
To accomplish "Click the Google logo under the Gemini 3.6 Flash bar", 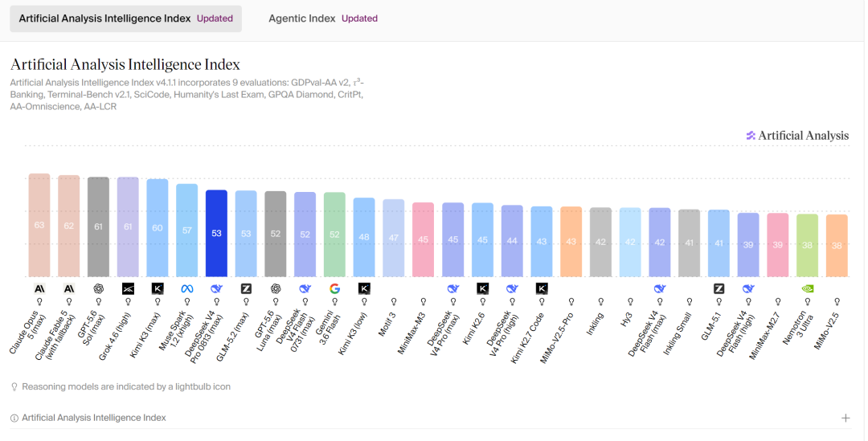I will pyautogui.click(x=334, y=289).
